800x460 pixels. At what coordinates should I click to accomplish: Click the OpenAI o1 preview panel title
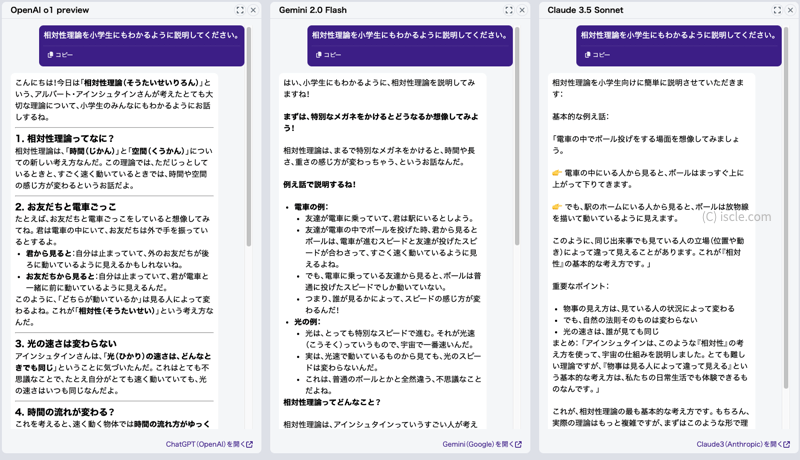[49, 10]
